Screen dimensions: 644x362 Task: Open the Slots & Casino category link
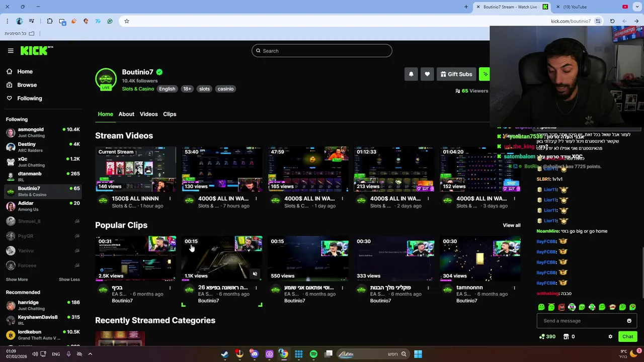[138, 89]
